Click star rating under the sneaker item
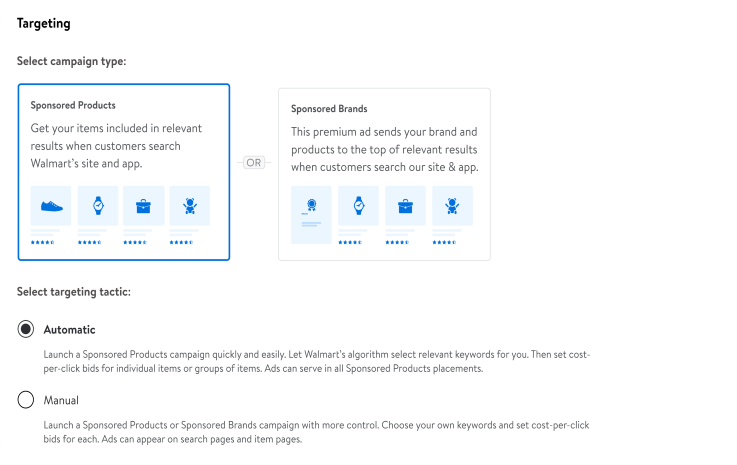Viewport: 737px width, 465px height. pos(42,242)
